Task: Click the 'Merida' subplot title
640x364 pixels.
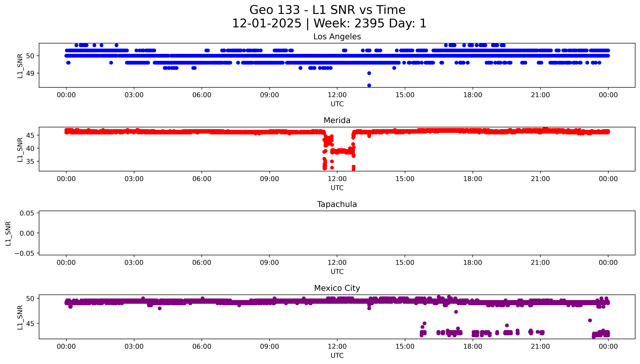Action: point(337,120)
